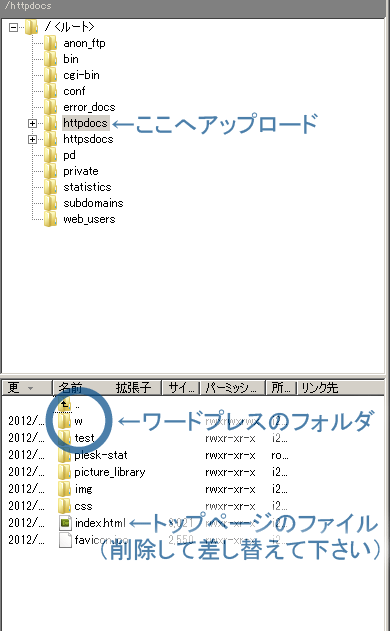The image size is (390, 631).
Task: Click the anon_ftp folder icon
Action: (50, 43)
